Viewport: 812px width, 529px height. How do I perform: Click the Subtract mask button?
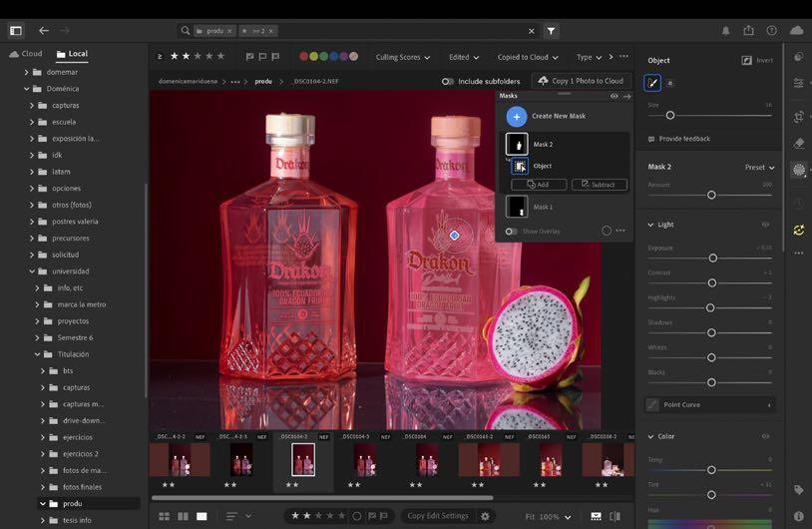(600, 185)
